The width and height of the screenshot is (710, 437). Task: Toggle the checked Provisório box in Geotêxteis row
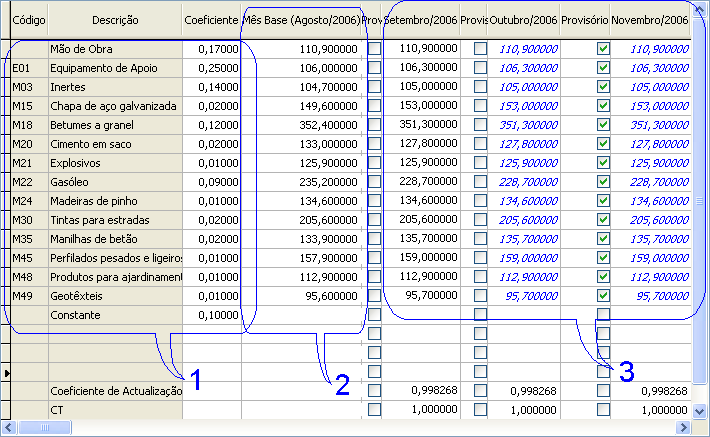pyautogui.click(x=603, y=296)
